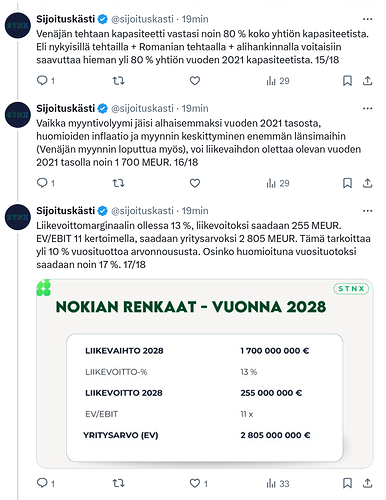386x500 pixels.
Task: View analytics of the 16/18 tweet
Action: click(x=278, y=183)
